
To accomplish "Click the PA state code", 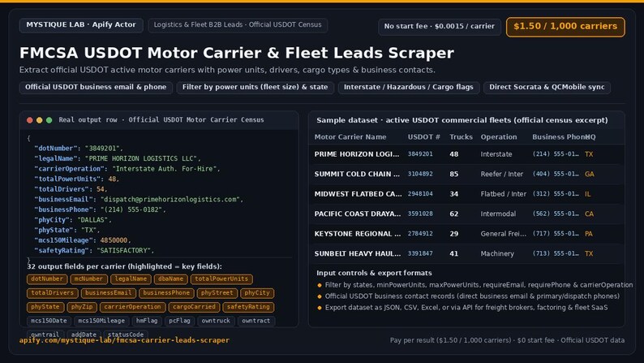I will pos(589,234).
